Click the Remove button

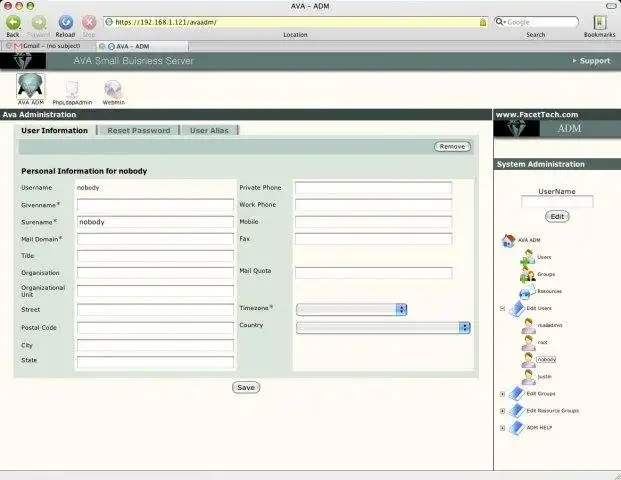(452, 147)
